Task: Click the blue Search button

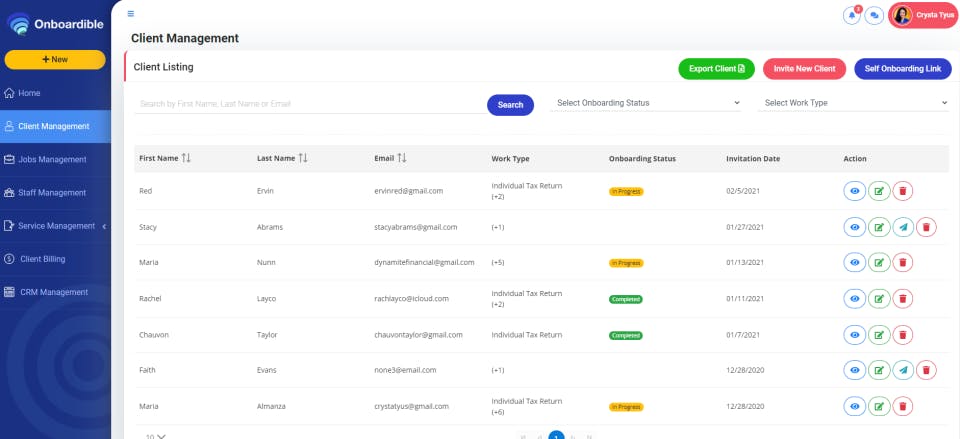Action: coord(510,105)
